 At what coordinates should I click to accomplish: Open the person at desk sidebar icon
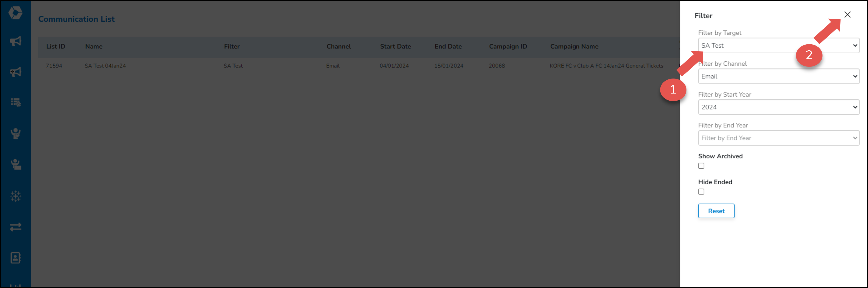(15, 164)
